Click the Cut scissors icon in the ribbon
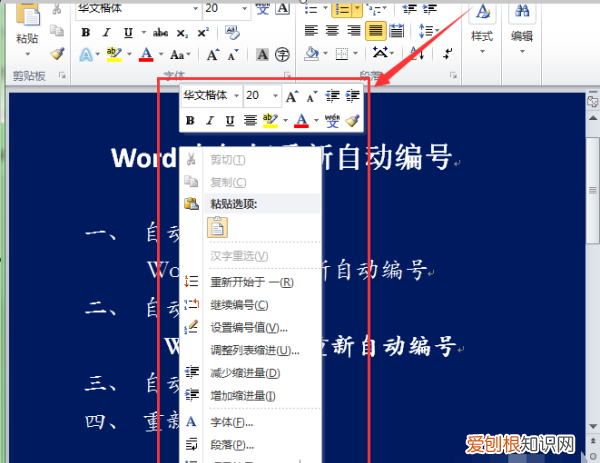Viewport: 600px width, 463px height. 57,9
